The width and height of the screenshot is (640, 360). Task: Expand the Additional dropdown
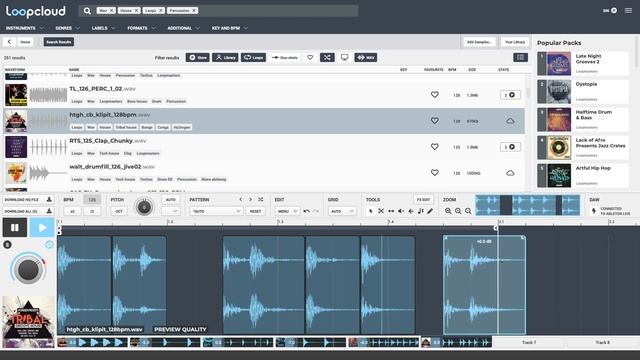click(x=183, y=28)
